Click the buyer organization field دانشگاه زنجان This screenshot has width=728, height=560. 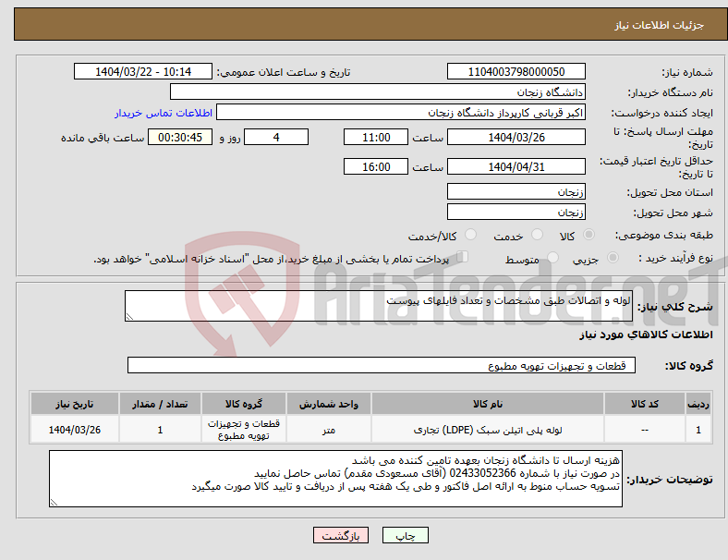click(x=378, y=91)
